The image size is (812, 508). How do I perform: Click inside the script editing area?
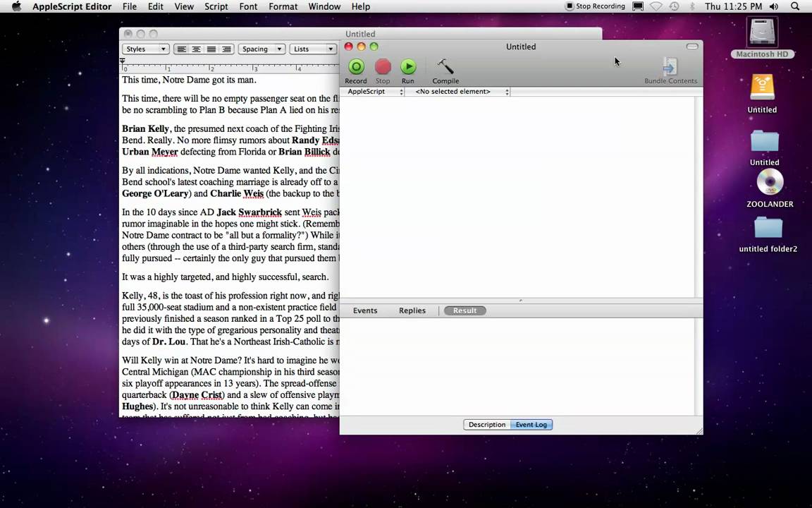tap(518, 197)
